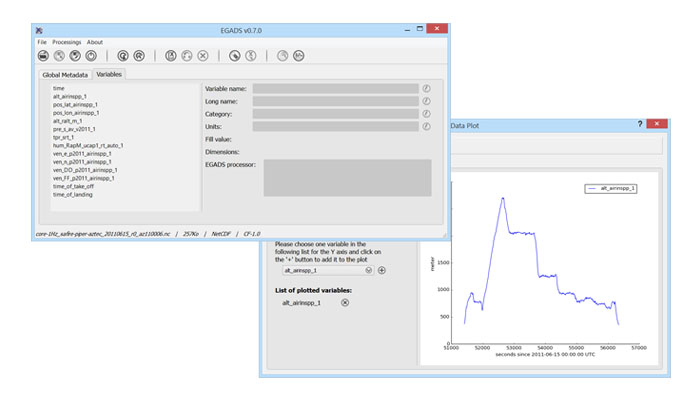
Task: Open the About menu
Action: pyautogui.click(x=95, y=42)
